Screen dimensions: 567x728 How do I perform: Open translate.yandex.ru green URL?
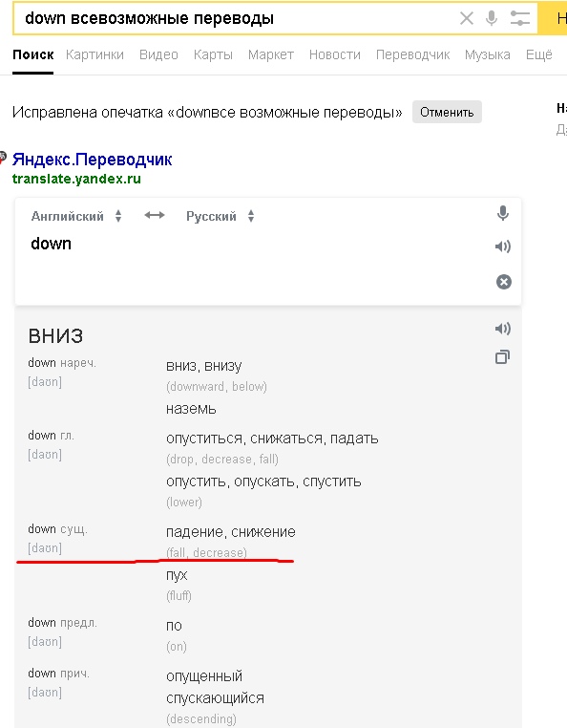(76, 179)
